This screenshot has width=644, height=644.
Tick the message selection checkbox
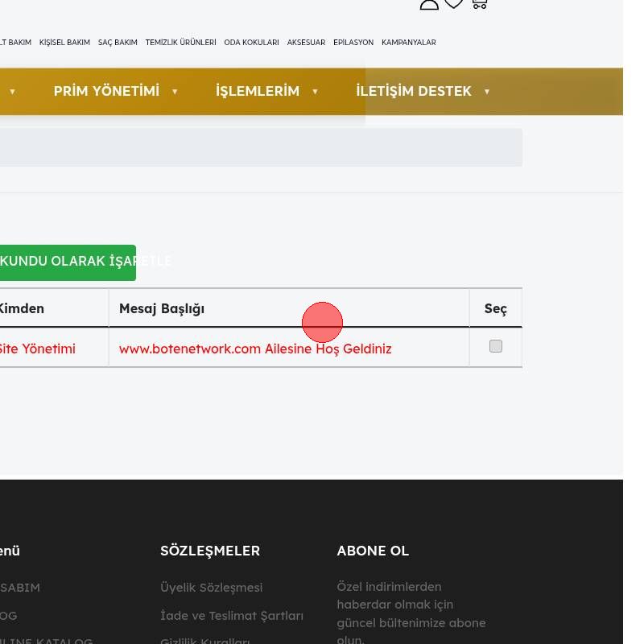496,346
